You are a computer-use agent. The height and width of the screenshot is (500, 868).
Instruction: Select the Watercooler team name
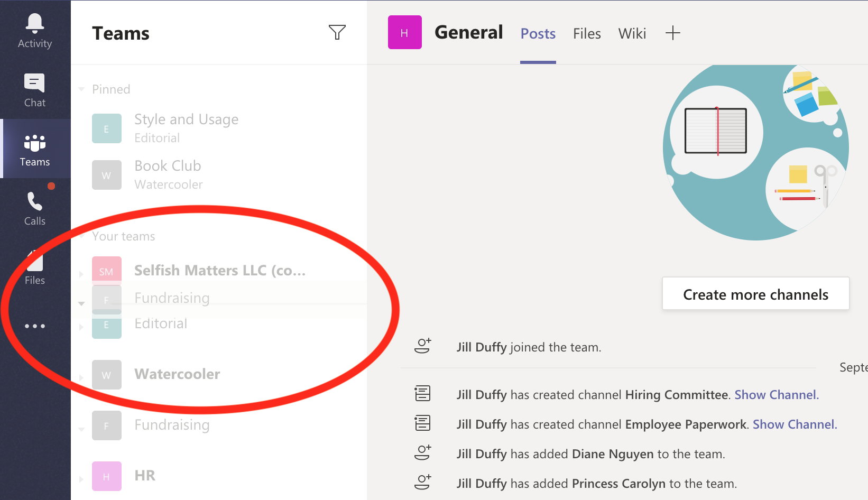(x=177, y=374)
